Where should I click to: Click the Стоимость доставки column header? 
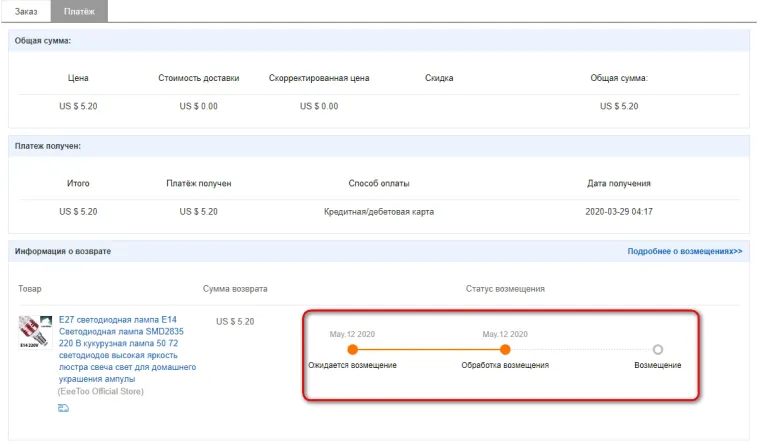(198, 78)
